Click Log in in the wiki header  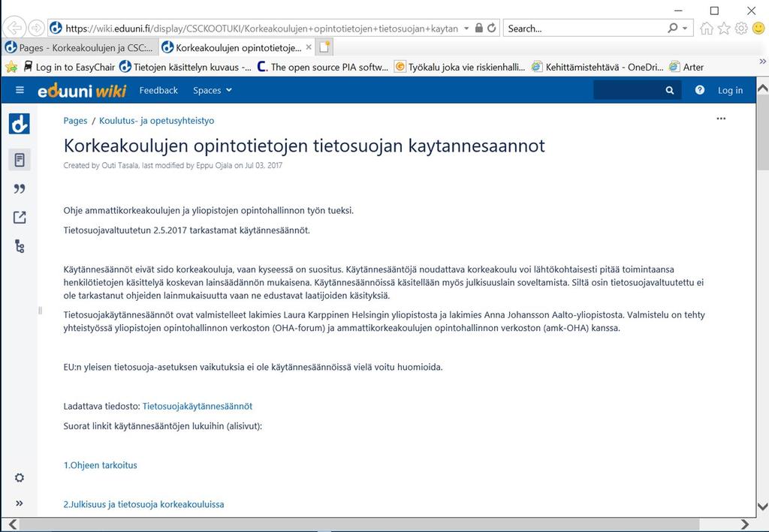tap(730, 90)
